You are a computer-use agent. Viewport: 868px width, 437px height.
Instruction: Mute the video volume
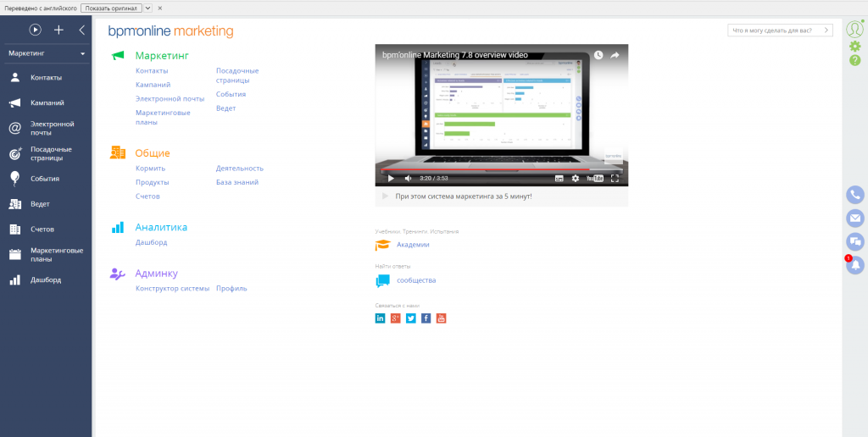pyautogui.click(x=408, y=178)
